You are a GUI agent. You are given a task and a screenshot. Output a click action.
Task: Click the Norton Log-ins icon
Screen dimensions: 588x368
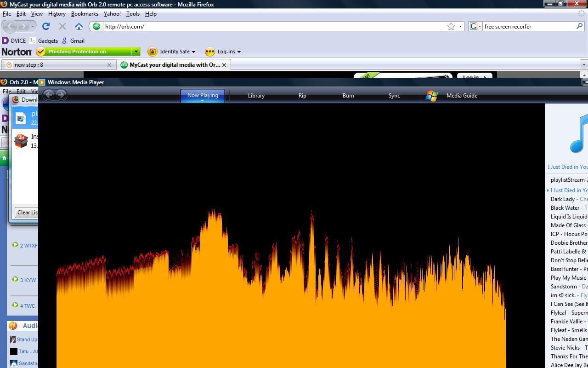coord(210,52)
